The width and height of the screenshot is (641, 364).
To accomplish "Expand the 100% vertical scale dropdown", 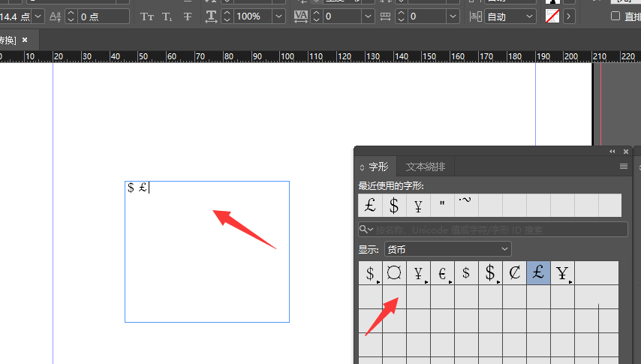I will pyautogui.click(x=278, y=16).
